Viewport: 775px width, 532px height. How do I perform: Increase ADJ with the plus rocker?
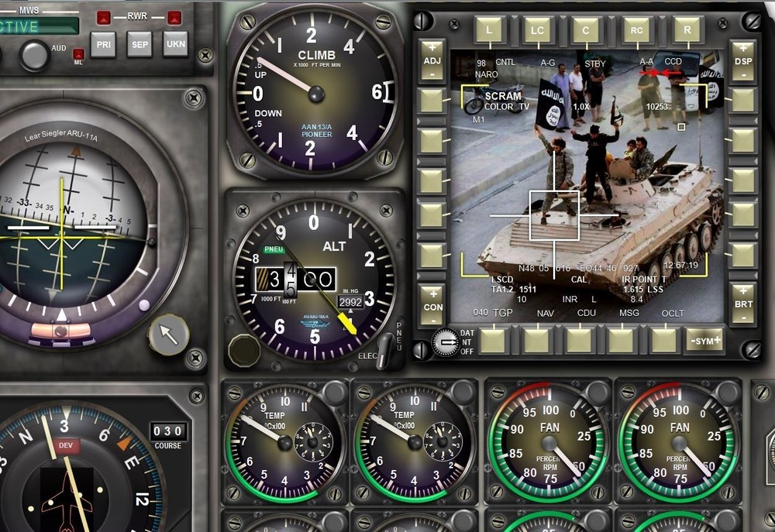coord(432,48)
